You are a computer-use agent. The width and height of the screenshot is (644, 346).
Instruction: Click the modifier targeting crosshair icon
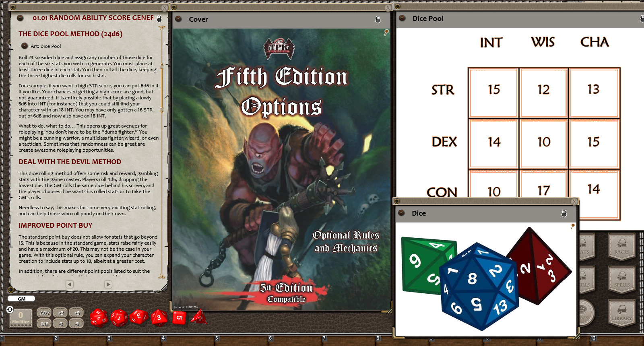click(10, 309)
